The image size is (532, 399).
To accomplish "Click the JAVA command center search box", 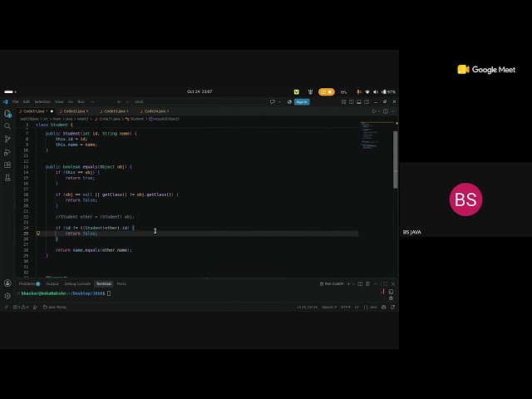I will 200,101.
